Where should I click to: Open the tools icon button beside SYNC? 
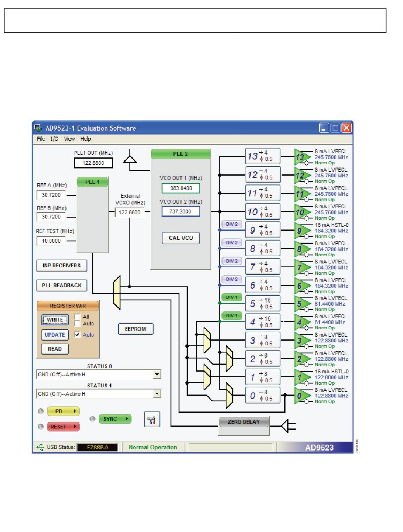pos(152,419)
